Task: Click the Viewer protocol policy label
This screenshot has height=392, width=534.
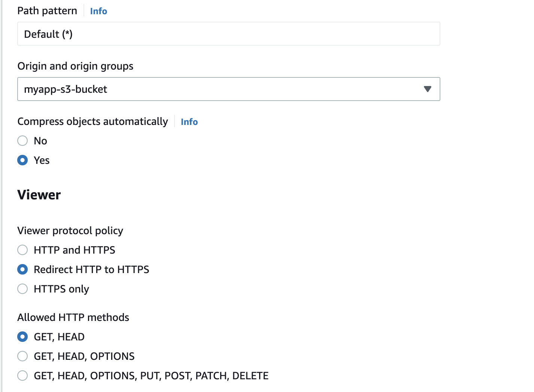Action: tap(70, 231)
